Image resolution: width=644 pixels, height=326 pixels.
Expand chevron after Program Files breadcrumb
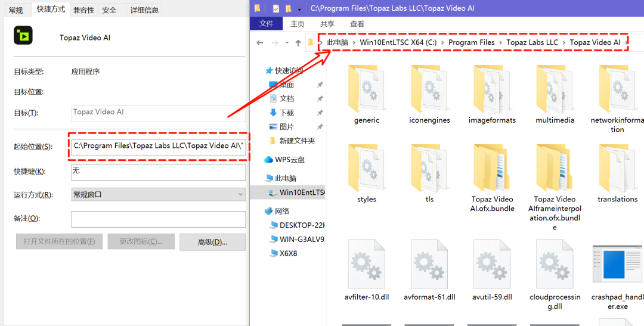click(x=501, y=42)
